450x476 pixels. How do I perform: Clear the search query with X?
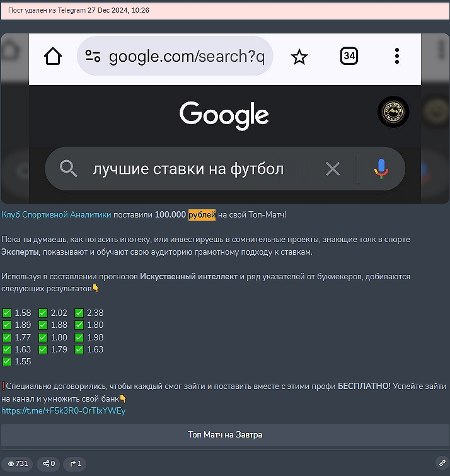[333, 169]
